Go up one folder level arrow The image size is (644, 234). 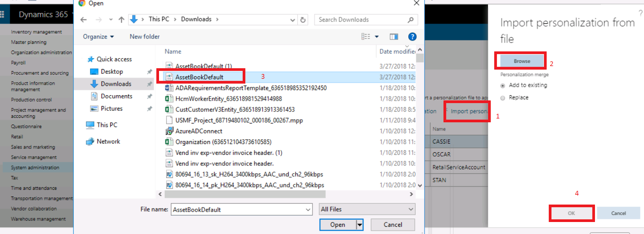122,20
